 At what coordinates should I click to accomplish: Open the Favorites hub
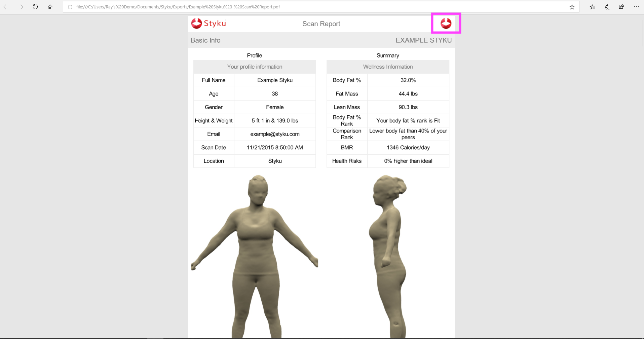[592, 7]
